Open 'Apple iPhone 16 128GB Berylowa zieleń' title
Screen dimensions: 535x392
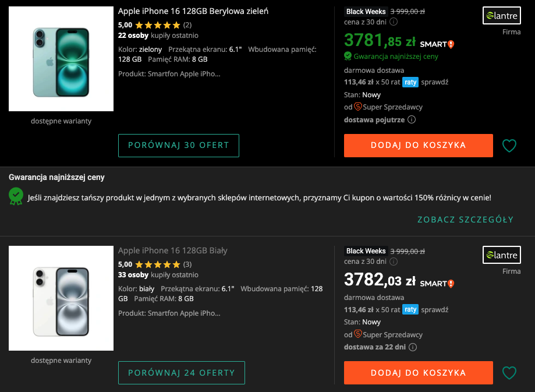tap(193, 11)
